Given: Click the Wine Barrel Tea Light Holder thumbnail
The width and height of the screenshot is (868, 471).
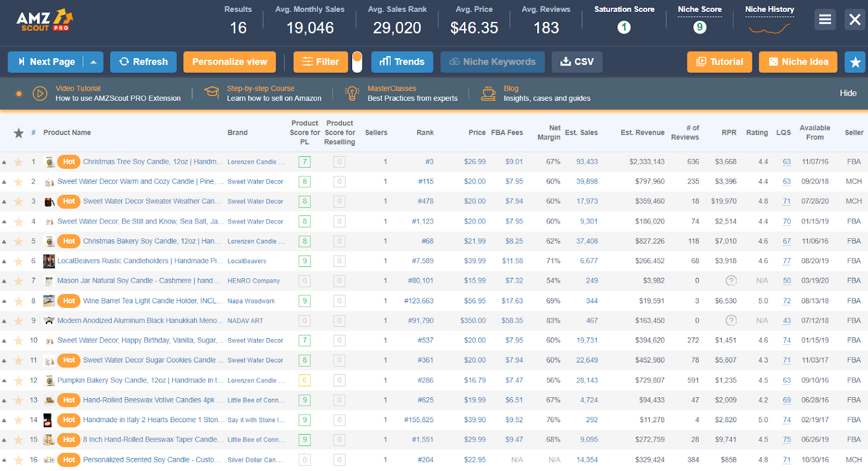Looking at the screenshot, I should pyautogui.click(x=49, y=301).
